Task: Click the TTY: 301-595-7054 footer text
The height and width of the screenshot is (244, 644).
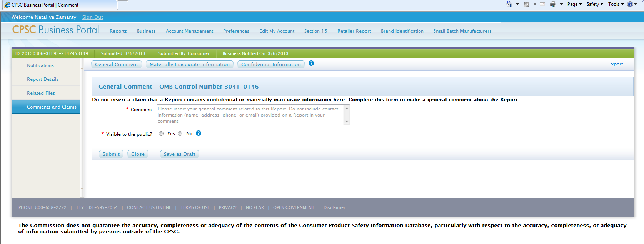Action: point(97,207)
